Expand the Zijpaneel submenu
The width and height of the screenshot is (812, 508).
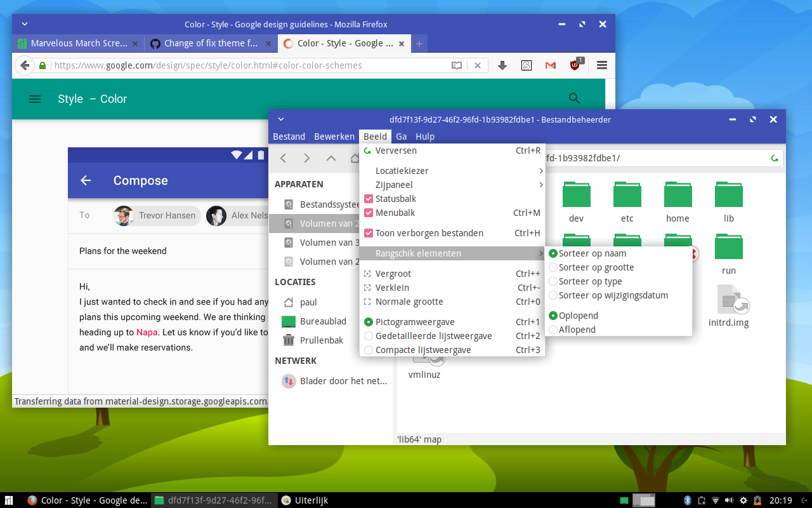point(452,185)
